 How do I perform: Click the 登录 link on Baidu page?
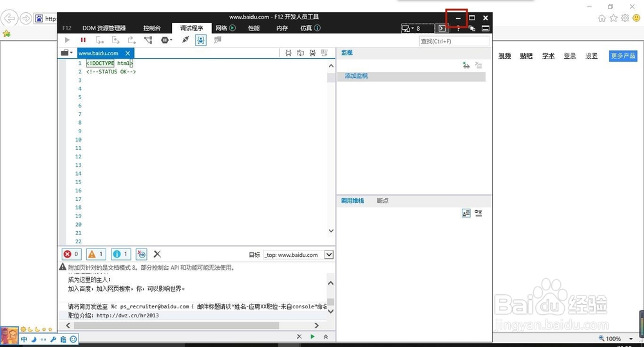pyautogui.click(x=570, y=56)
